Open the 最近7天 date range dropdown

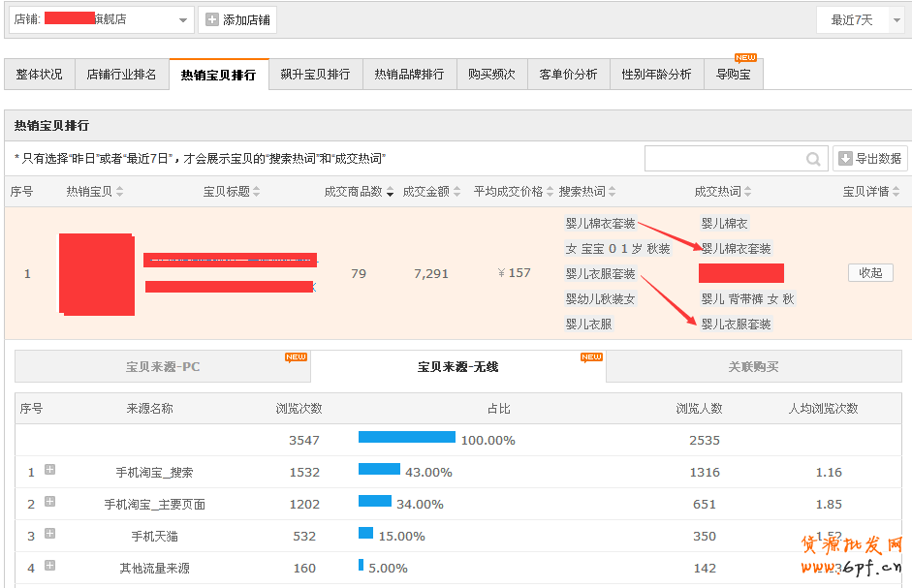[x=897, y=19]
